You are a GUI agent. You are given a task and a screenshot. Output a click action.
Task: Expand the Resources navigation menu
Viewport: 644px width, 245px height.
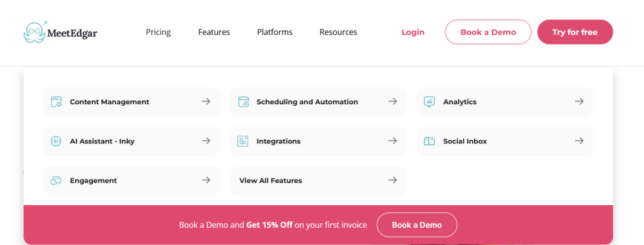338,32
